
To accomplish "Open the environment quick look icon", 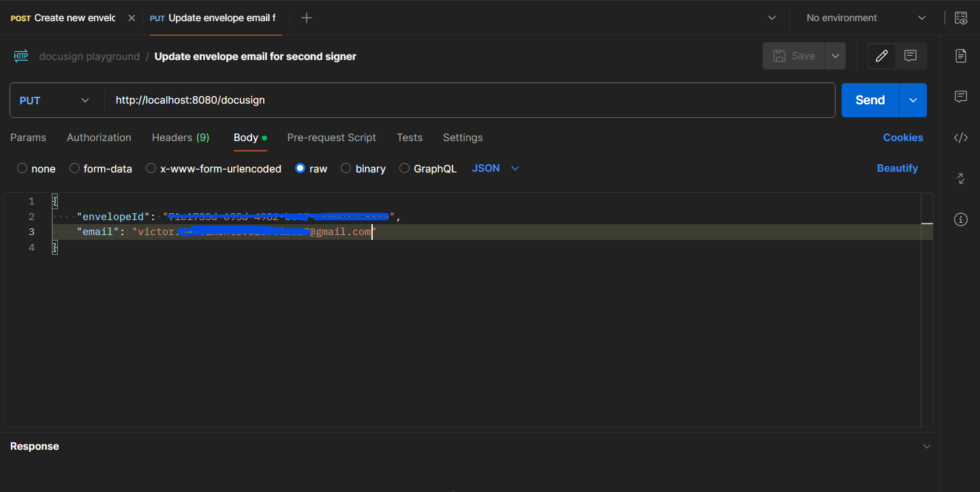I will tap(961, 18).
